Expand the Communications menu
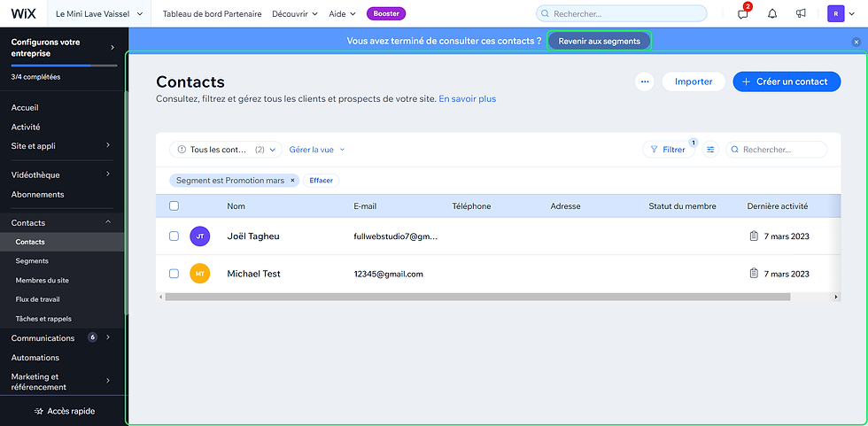Viewport: 868px width, 426px height. pos(108,337)
